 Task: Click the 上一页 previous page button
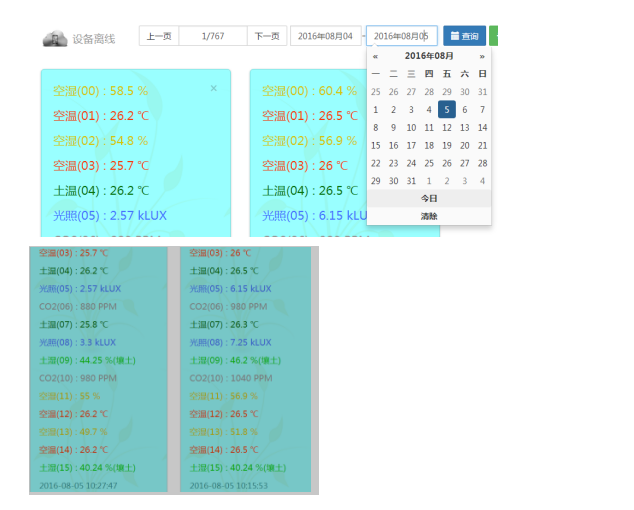(158, 36)
